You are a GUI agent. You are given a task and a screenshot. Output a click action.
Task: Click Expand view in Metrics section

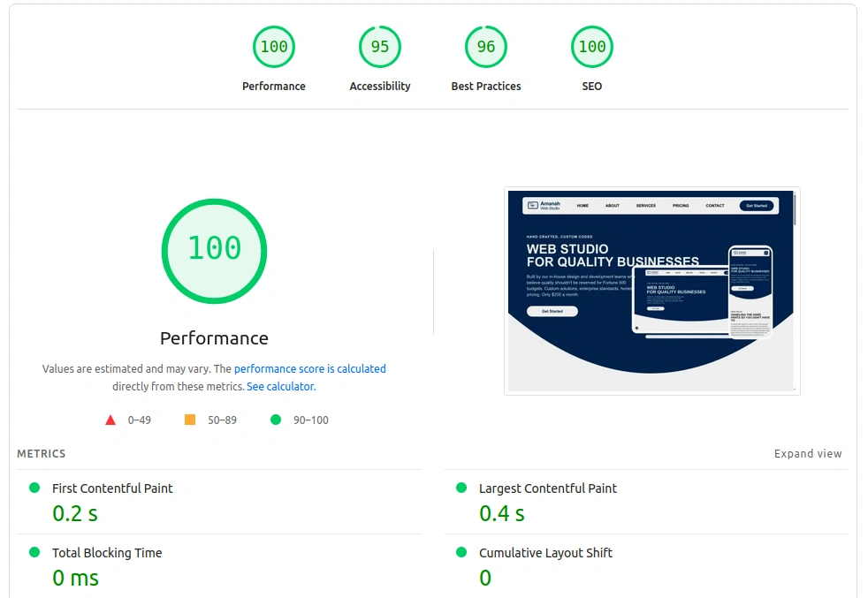point(808,454)
